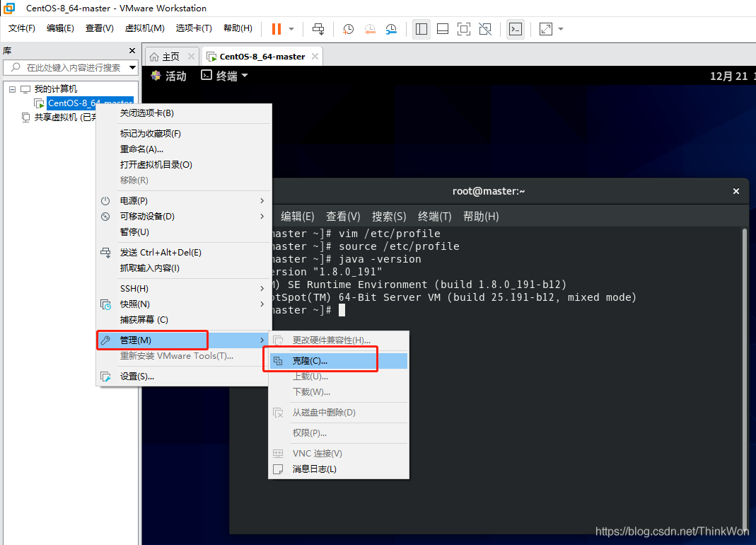This screenshot has height=545, width=756.
Task: Enter full screen mode via toolbar icon
Action: point(463,29)
